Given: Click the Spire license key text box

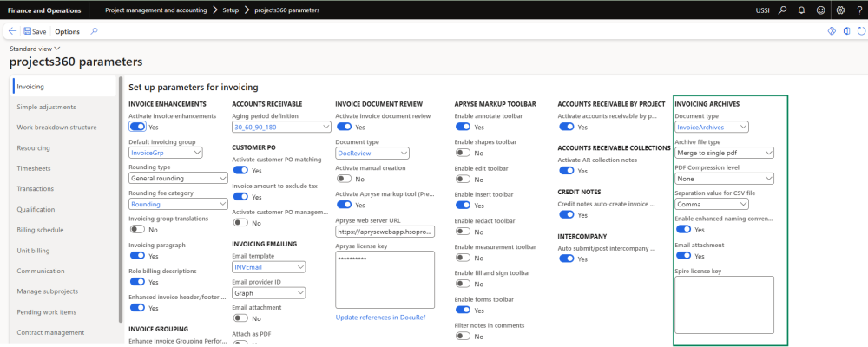Looking at the screenshot, I should pos(724,304).
